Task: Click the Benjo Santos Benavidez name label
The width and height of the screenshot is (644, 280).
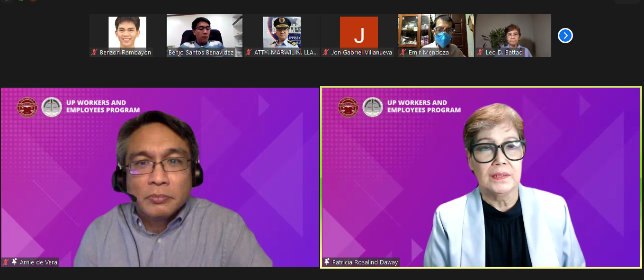Action: [x=201, y=53]
